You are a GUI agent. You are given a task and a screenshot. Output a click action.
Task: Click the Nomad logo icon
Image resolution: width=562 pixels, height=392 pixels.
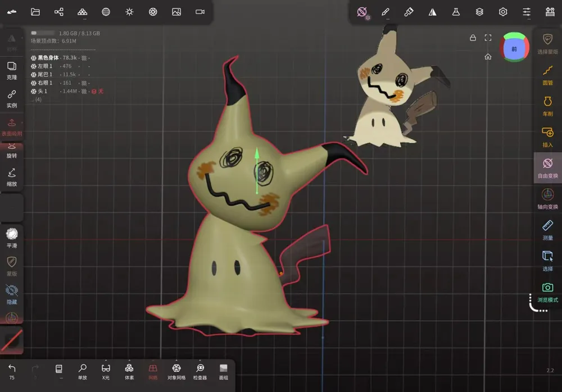click(11, 12)
